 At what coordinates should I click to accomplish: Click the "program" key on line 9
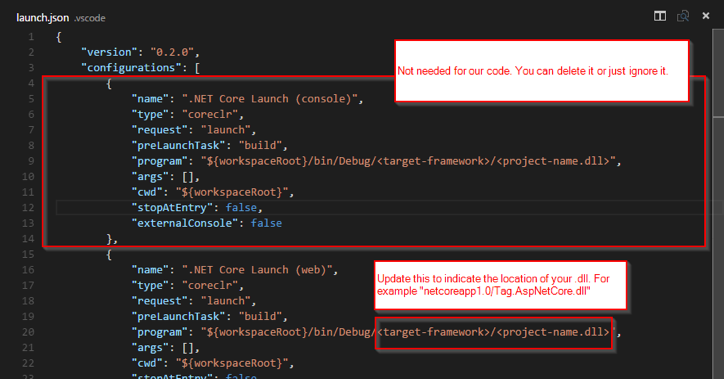pyautogui.click(x=160, y=161)
